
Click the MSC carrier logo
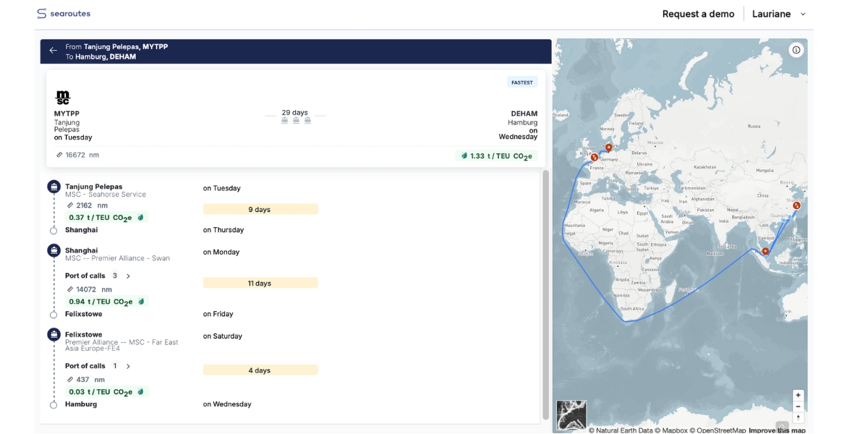pos(63,98)
